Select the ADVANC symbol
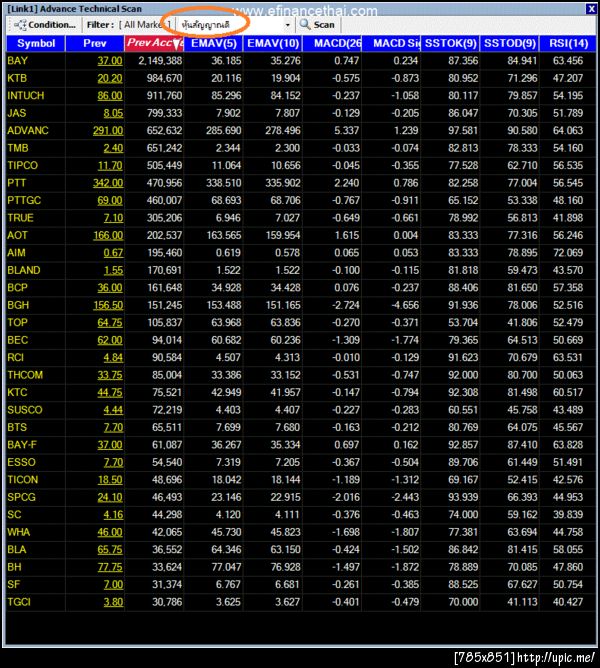This screenshot has height=668, width=600. pyautogui.click(x=28, y=131)
